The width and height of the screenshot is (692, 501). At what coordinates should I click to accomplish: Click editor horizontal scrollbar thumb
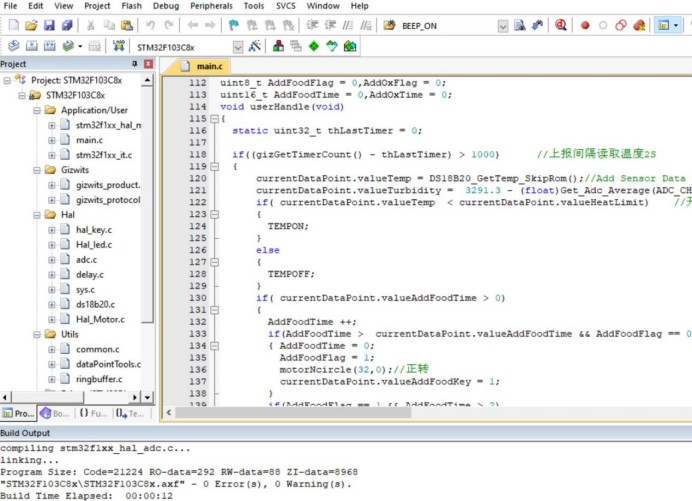[293, 413]
